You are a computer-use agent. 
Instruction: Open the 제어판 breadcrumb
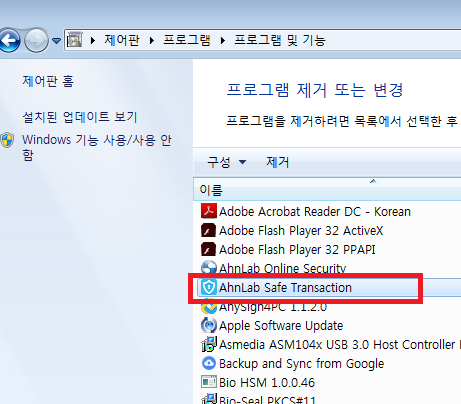(122, 40)
